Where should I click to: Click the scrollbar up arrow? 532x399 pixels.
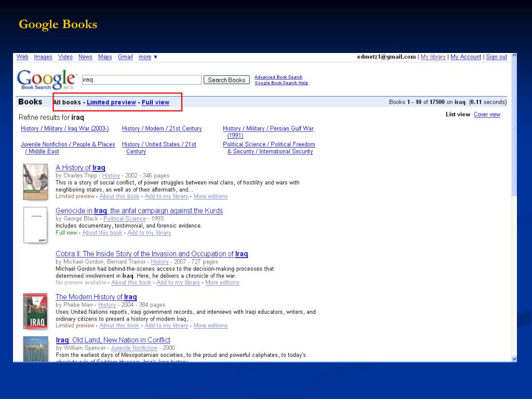[514, 56]
